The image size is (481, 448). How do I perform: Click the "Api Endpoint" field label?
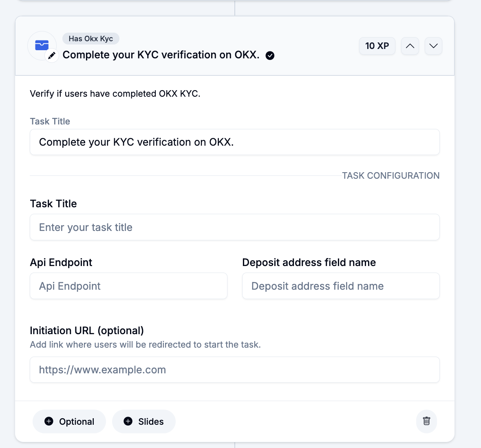pos(61,262)
